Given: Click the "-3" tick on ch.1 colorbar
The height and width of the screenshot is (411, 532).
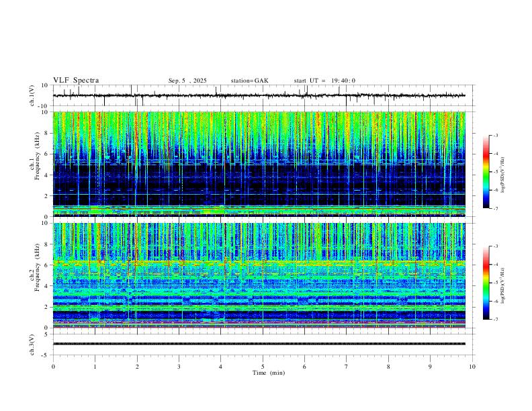Looking at the screenshot, I should [x=495, y=135].
